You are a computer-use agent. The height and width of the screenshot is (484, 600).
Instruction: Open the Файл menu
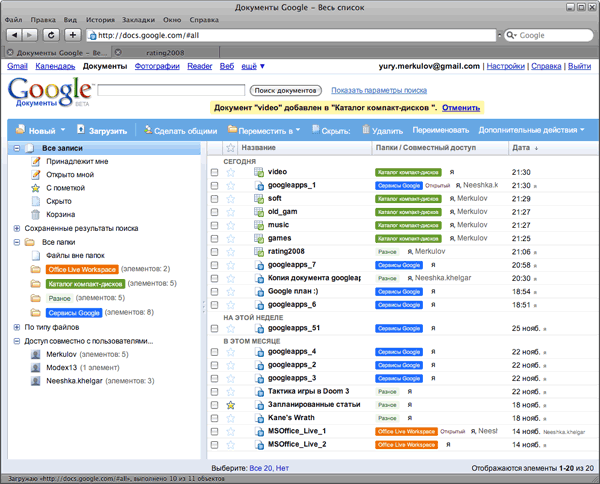[x=13, y=20]
